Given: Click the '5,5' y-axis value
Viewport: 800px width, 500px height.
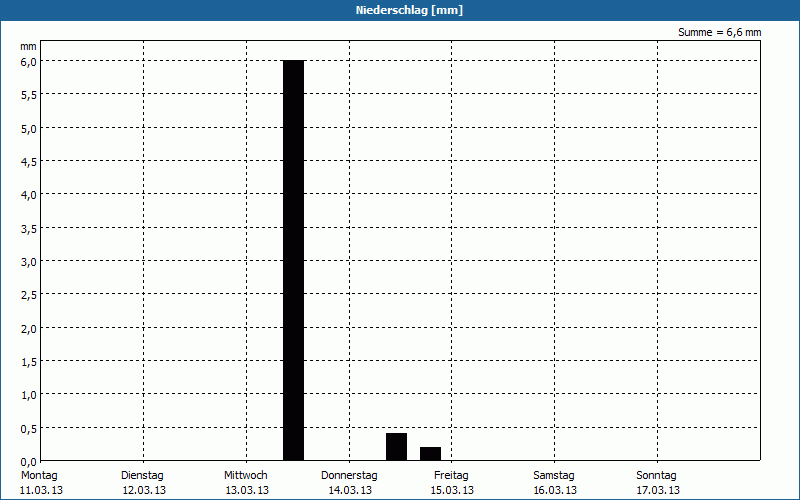Looking at the screenshot, I should pos(29,95).
